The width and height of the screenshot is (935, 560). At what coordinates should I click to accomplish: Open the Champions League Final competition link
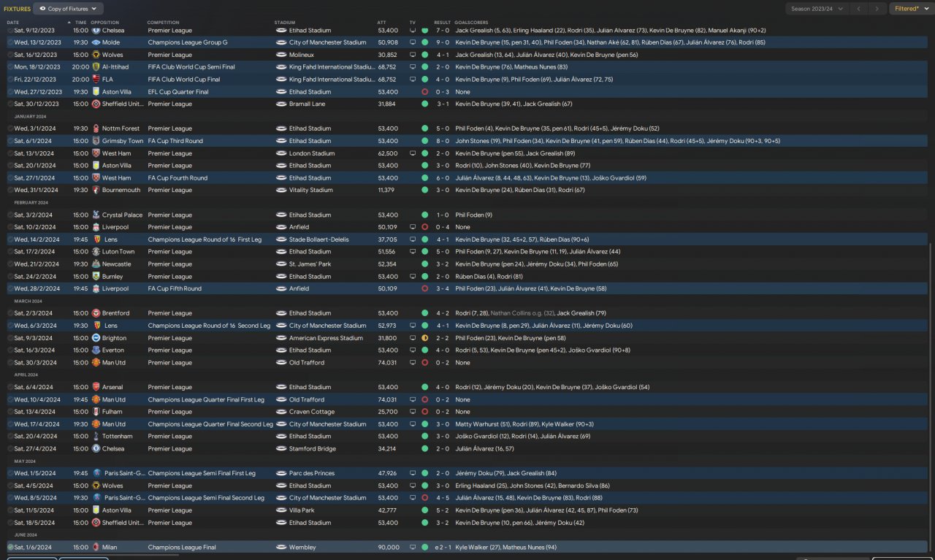[x=182, y=547]
